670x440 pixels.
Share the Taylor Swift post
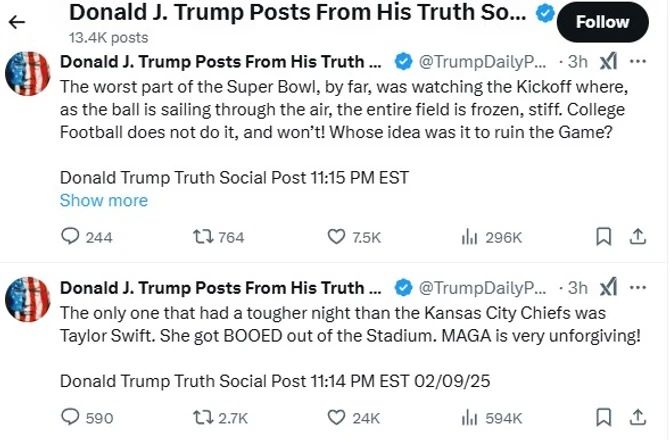637,417
